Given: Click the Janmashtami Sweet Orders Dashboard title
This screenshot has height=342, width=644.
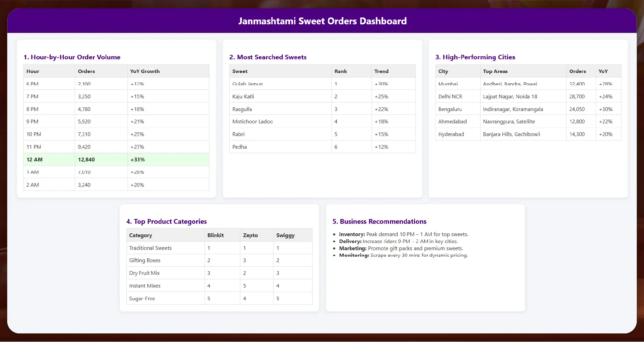Looking at the screenshot, I should point(322,21).
